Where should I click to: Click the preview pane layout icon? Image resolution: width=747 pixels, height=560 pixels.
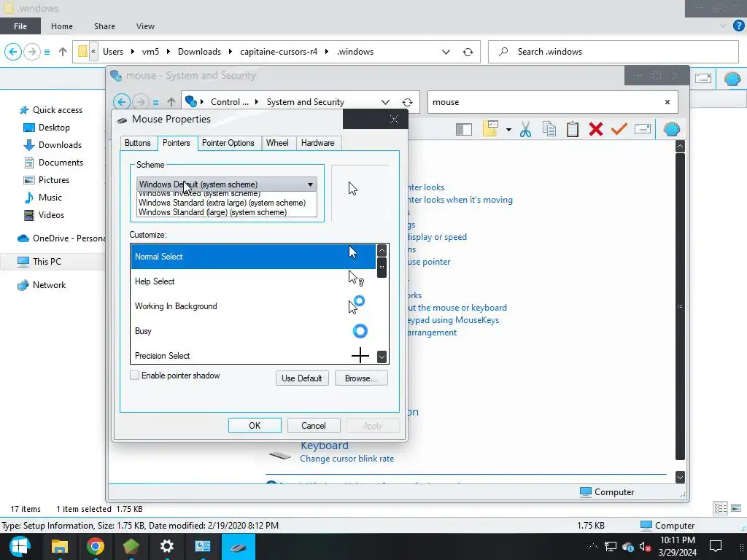pyautogui.click(x=463, y=130)
